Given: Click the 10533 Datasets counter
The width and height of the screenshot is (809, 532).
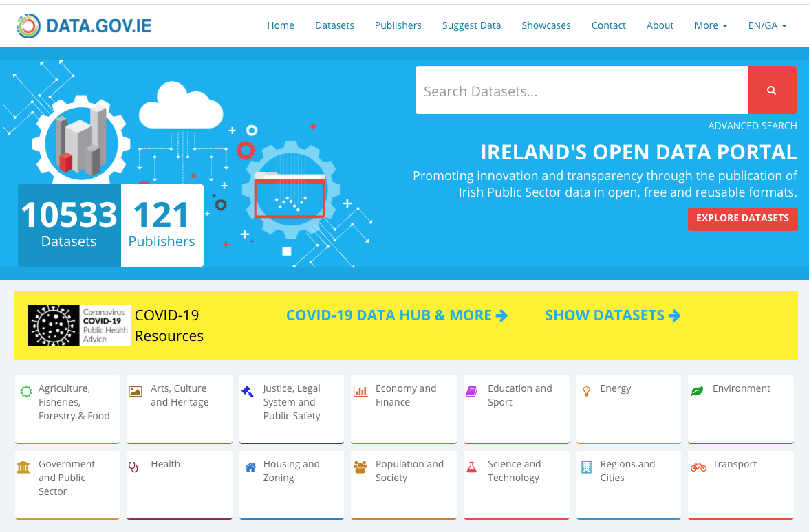Looking at the screenshot, I should pyautogui.click(x=69, y=225).
